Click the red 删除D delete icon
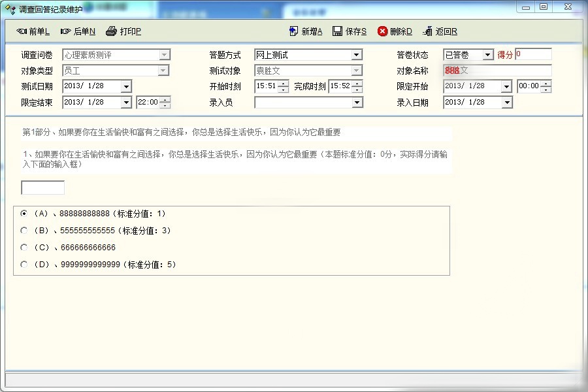588x392 pixels. pyautogui.click(x=383, y=31)
